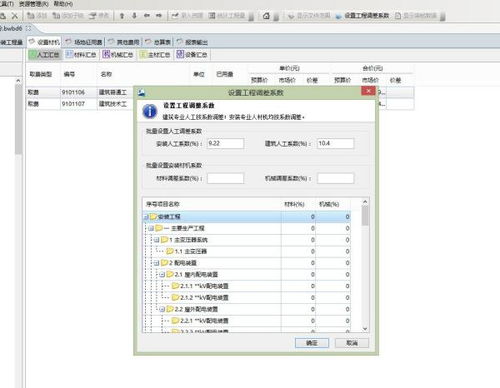Click the 修改 toolbar item

pos(99,16)
